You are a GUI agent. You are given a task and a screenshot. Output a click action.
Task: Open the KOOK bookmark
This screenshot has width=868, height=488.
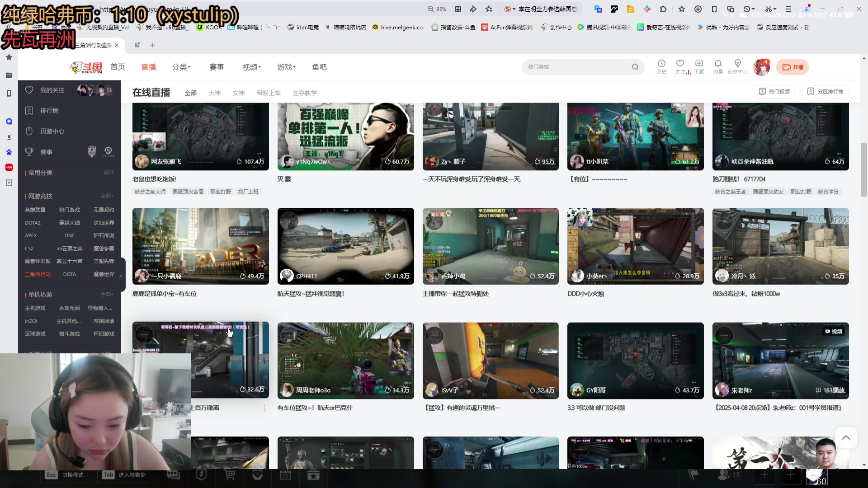click(209, 27)
